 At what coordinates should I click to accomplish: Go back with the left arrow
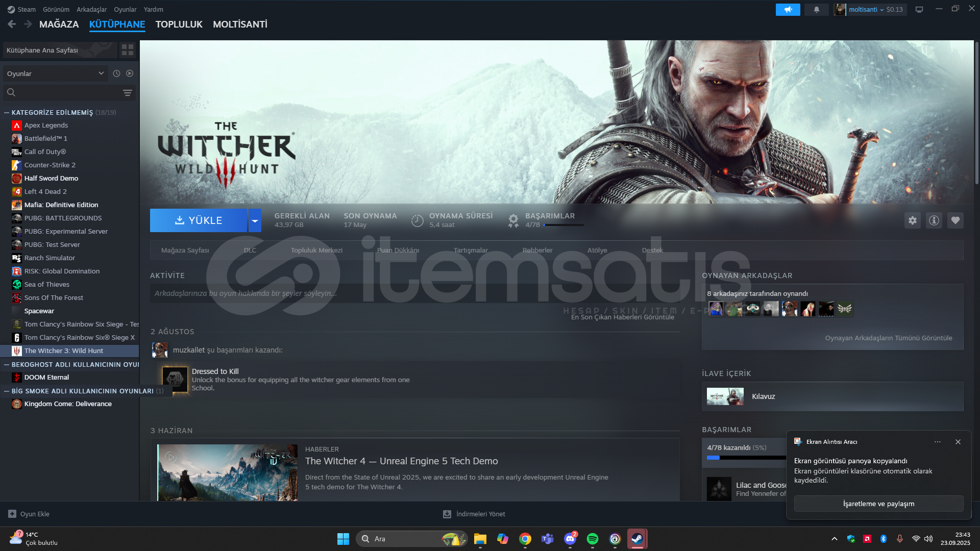click(12, 24)
